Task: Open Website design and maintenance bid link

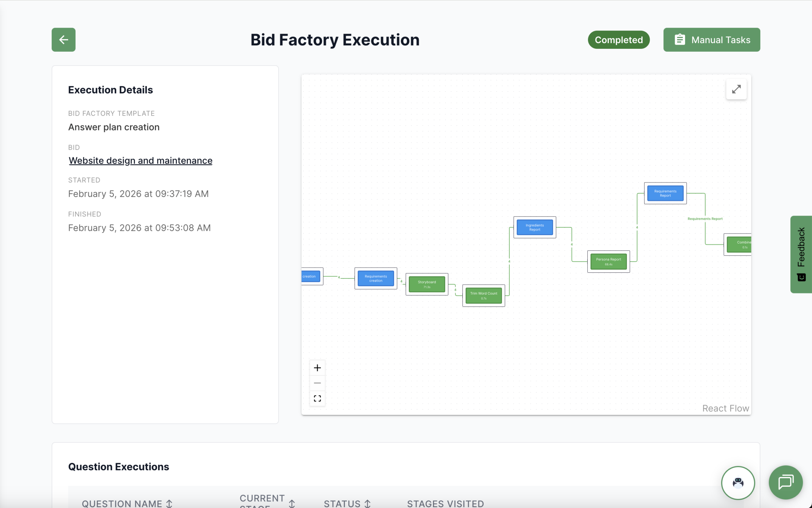Action: pos(141,160)
